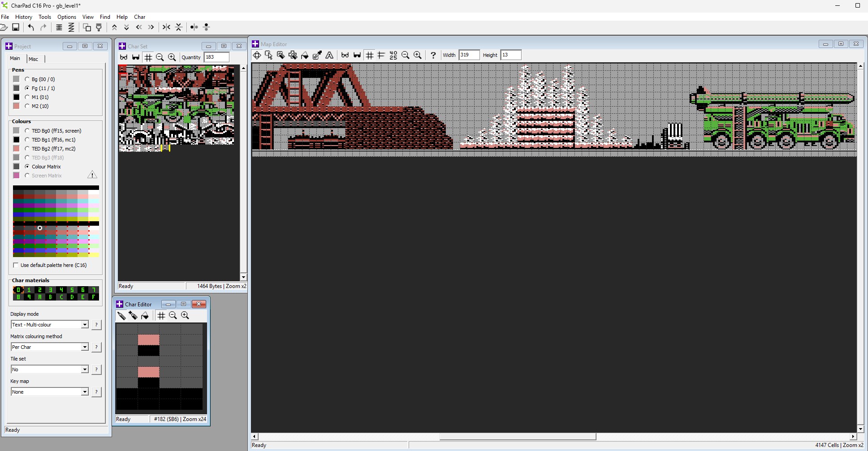This screenshot has width=868, height=451.
Task: Click the Char Set Quantity input field
Action: 216,57
